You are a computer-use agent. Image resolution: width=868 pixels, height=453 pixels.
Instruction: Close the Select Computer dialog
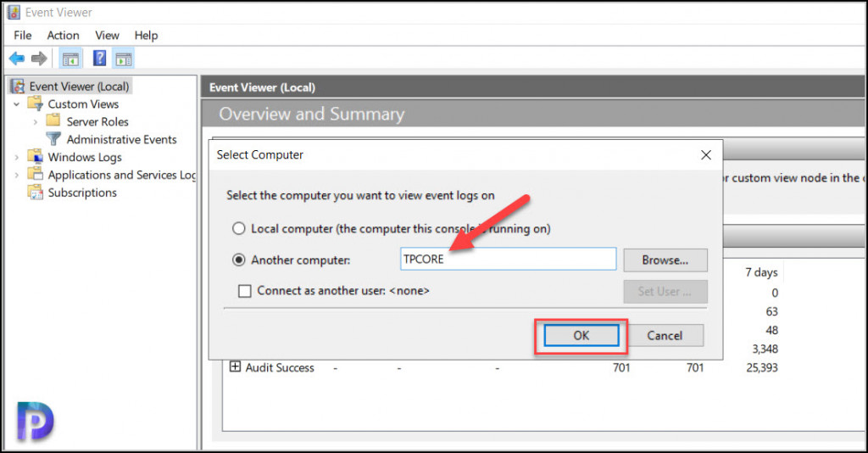tap(706, 154)
